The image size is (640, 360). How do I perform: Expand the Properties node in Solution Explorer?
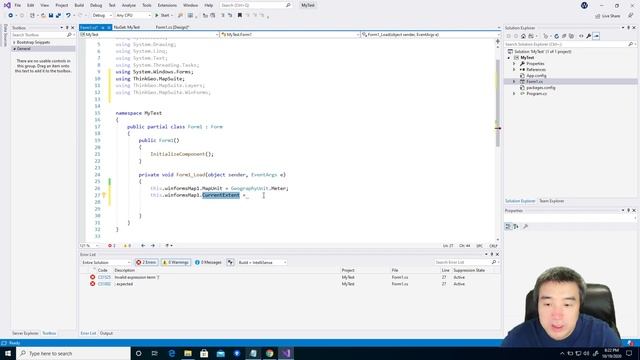[x=514, y=64]
